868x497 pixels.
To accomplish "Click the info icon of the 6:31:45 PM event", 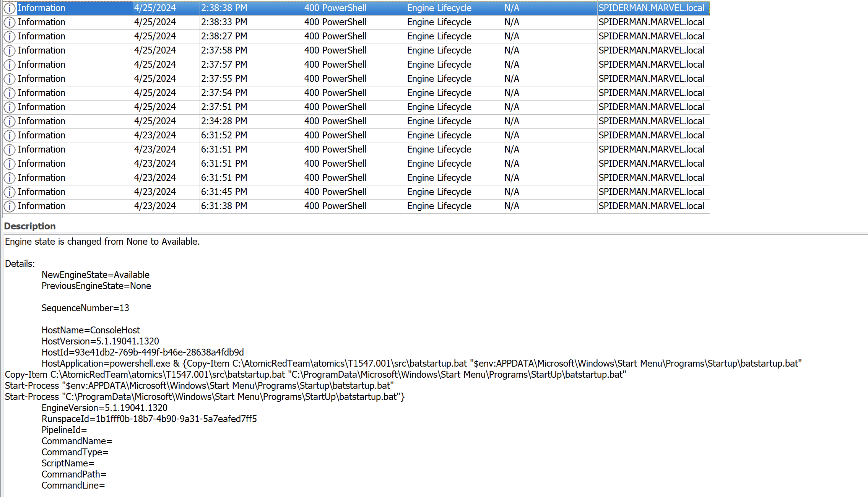I will click(10, 192).
